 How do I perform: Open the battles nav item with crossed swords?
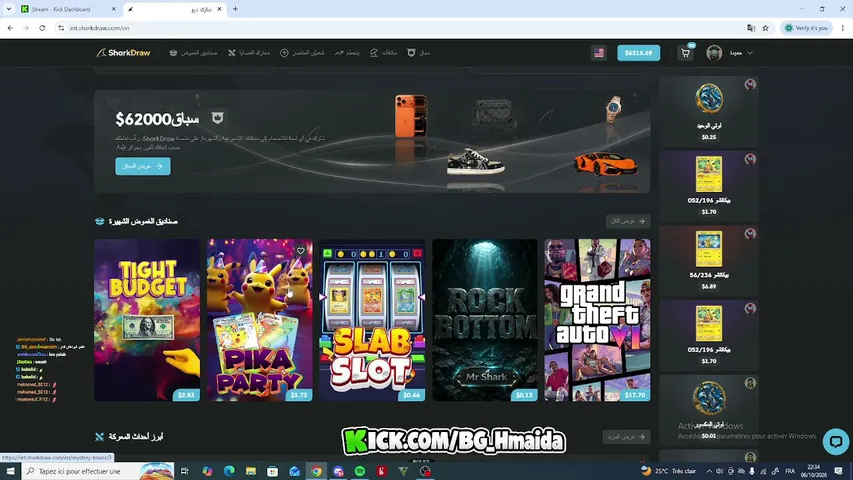coord(249,53)
